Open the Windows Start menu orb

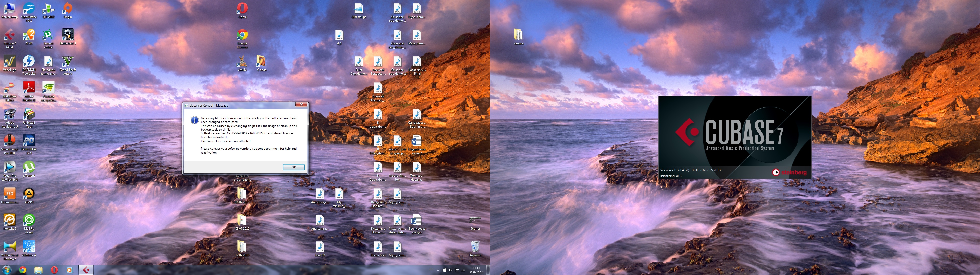[7, 270]
